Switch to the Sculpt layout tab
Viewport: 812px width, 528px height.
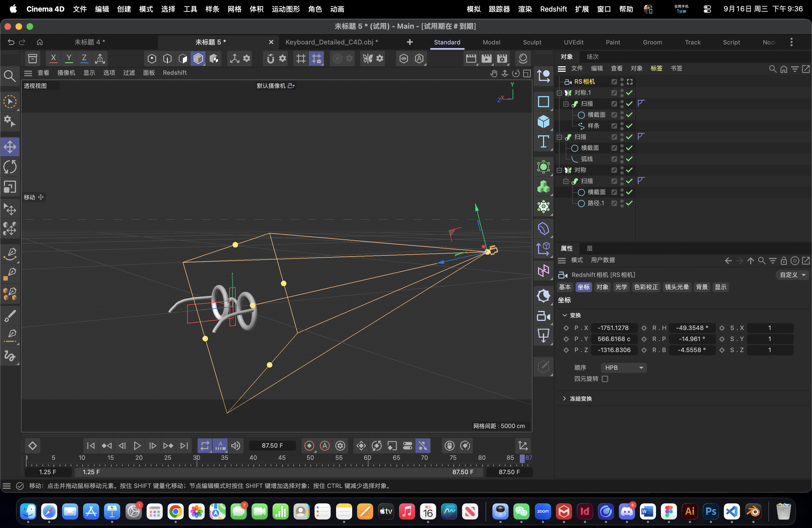tap(532, 42)
